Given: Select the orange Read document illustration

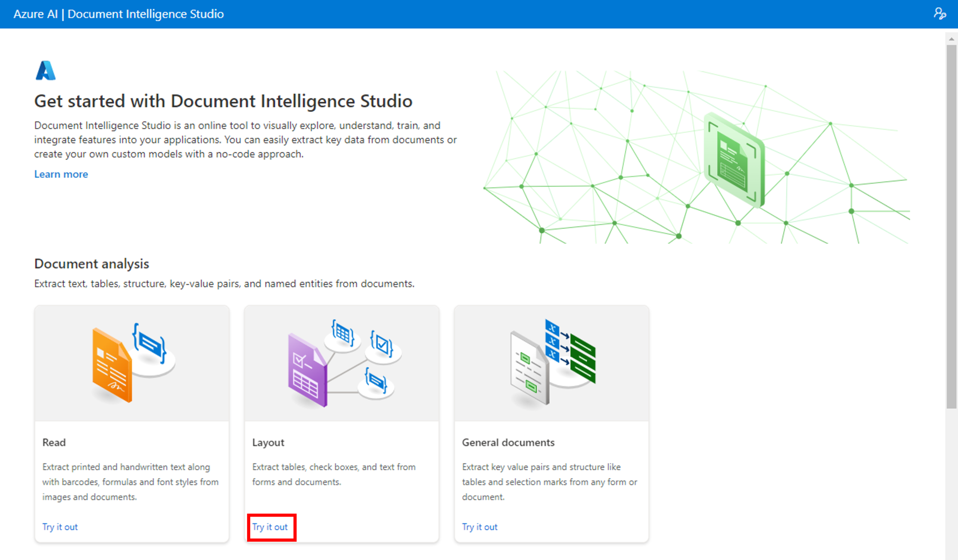Looking at the screenshot, I should tap(111, 365).
